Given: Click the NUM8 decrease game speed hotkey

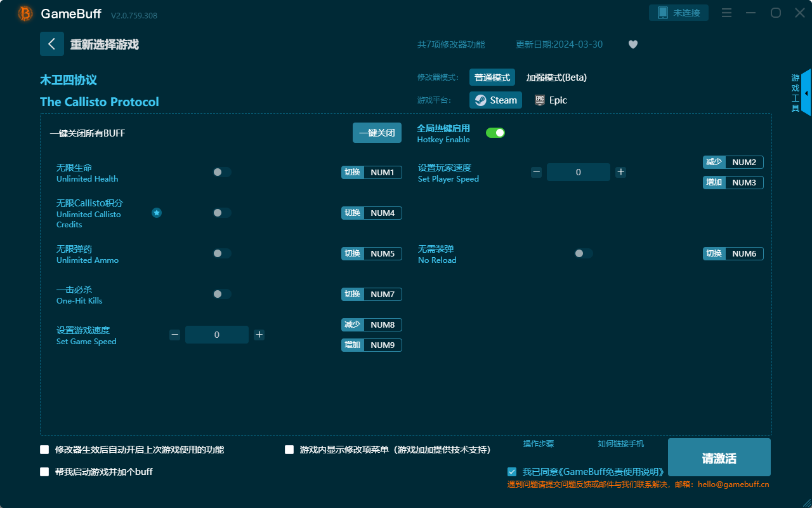Looking at the screenshot, I should pyautogui.click(x=383, y=324).
